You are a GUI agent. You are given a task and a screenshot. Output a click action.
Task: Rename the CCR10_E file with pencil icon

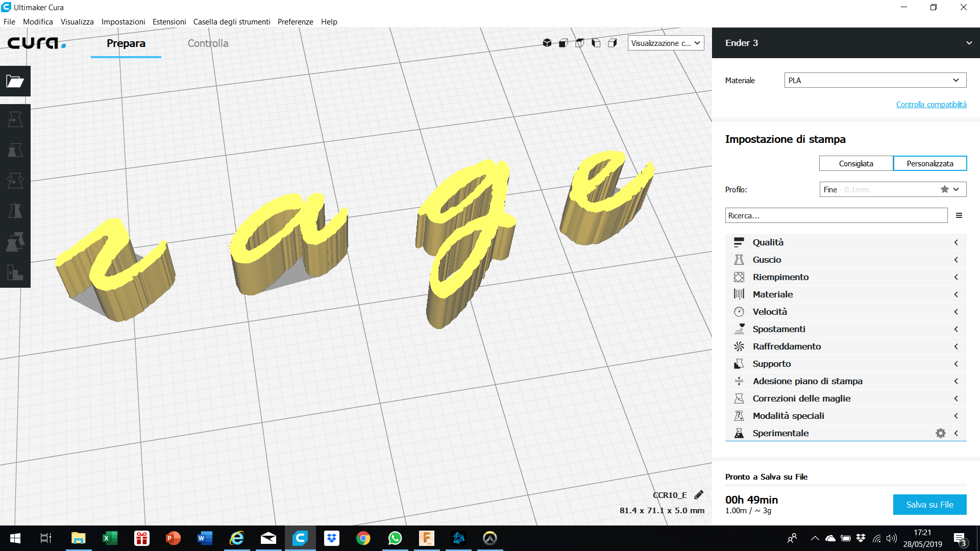[699, 494]
